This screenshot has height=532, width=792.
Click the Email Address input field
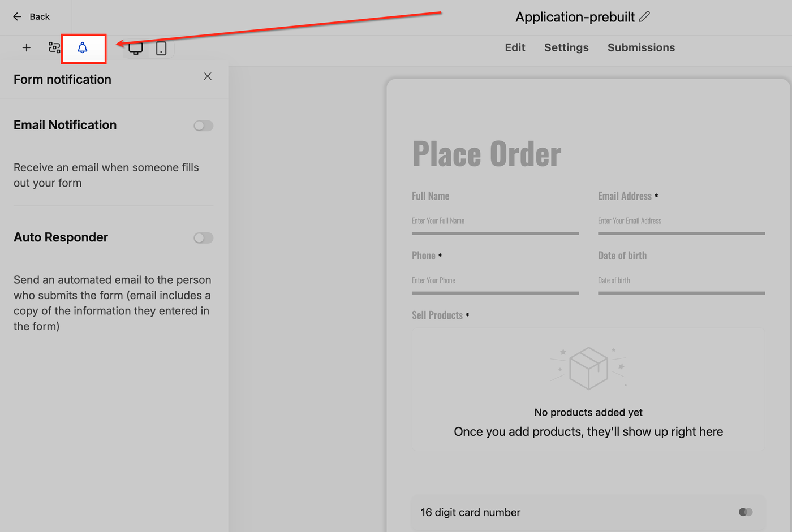tap(681, 222)
